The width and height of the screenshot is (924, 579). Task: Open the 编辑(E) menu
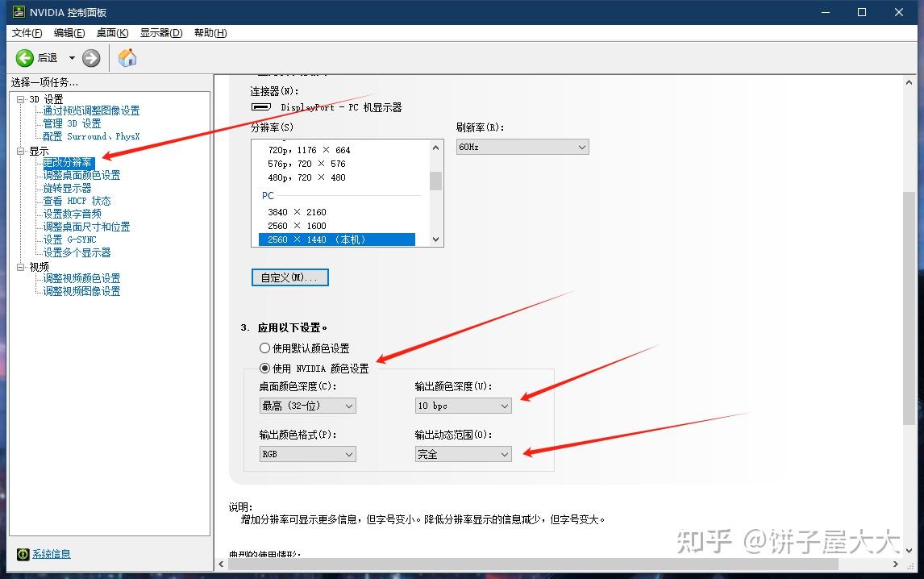[x=69, y=33]
